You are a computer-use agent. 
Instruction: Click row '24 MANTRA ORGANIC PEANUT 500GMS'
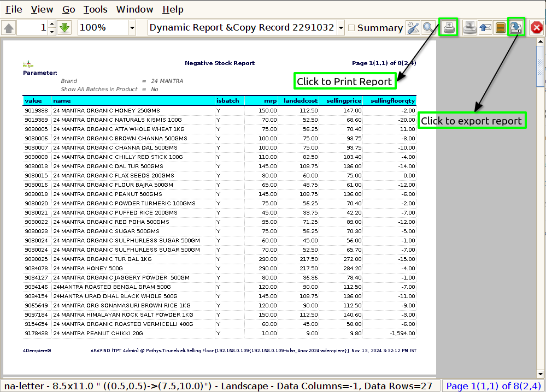pyautogui.click(x=219, y=194)
